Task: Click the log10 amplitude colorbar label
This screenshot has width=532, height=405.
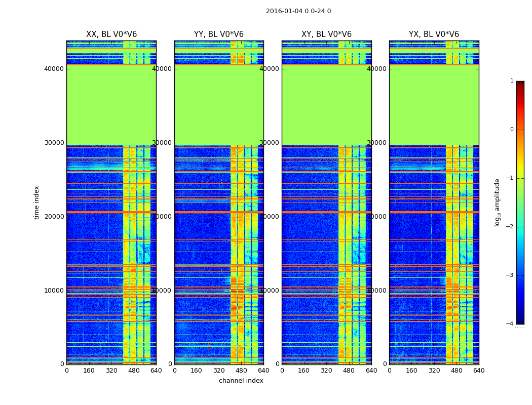Action: pos(498,202)
